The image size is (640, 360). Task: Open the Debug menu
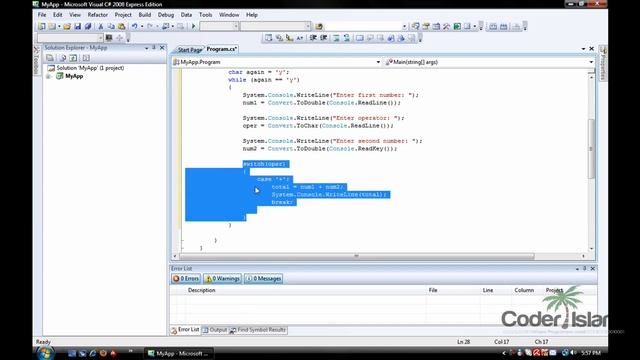point(166,15)
